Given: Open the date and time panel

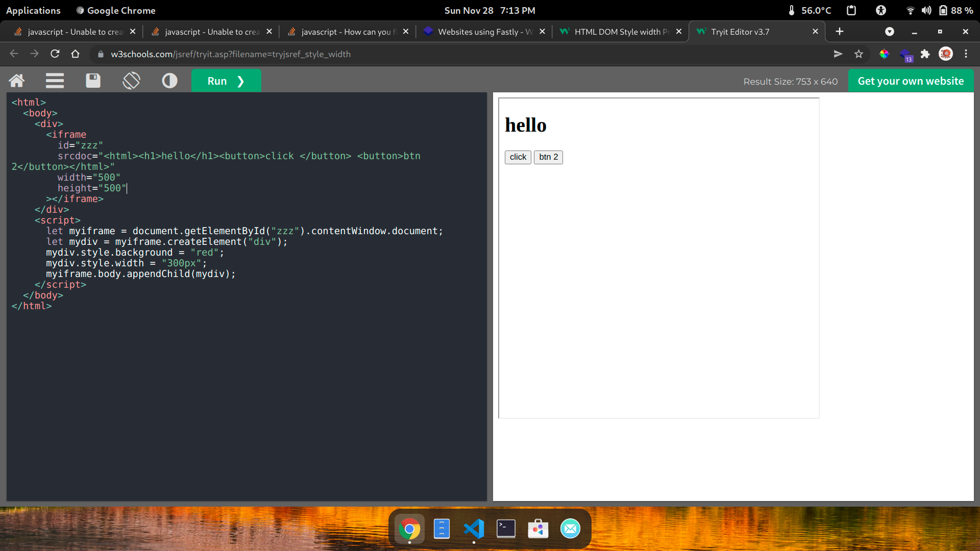Looking at the screenshot, I should click(489, 10).
